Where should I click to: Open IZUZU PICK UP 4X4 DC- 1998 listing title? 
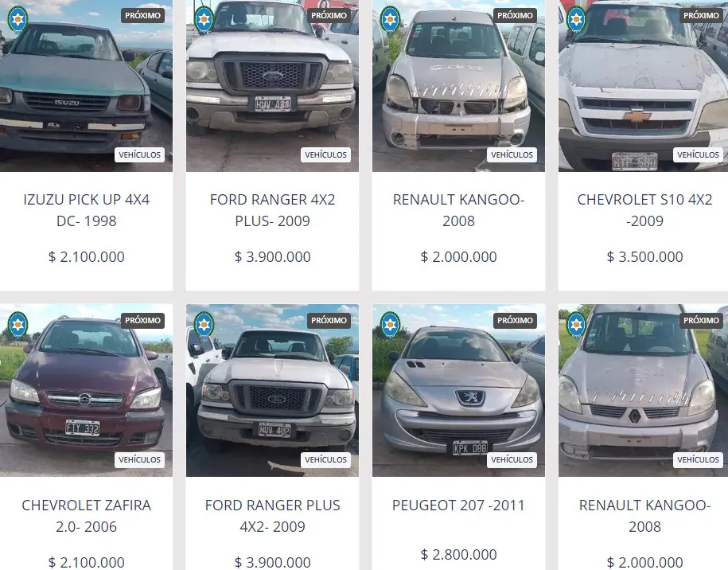(x=87, y=210)
